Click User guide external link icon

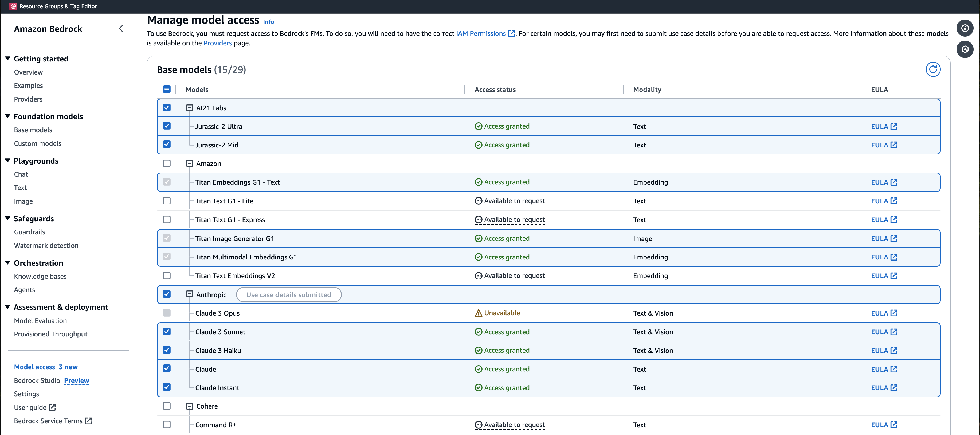point(53,407)
